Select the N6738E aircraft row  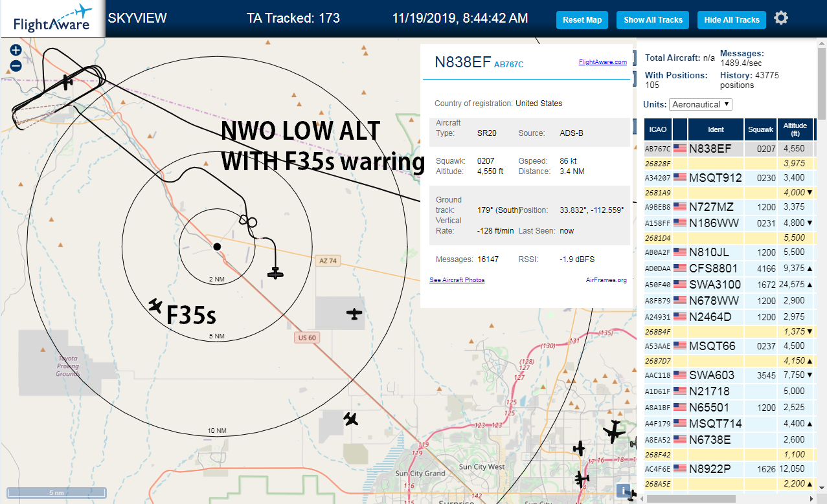(x=730, y=440)
